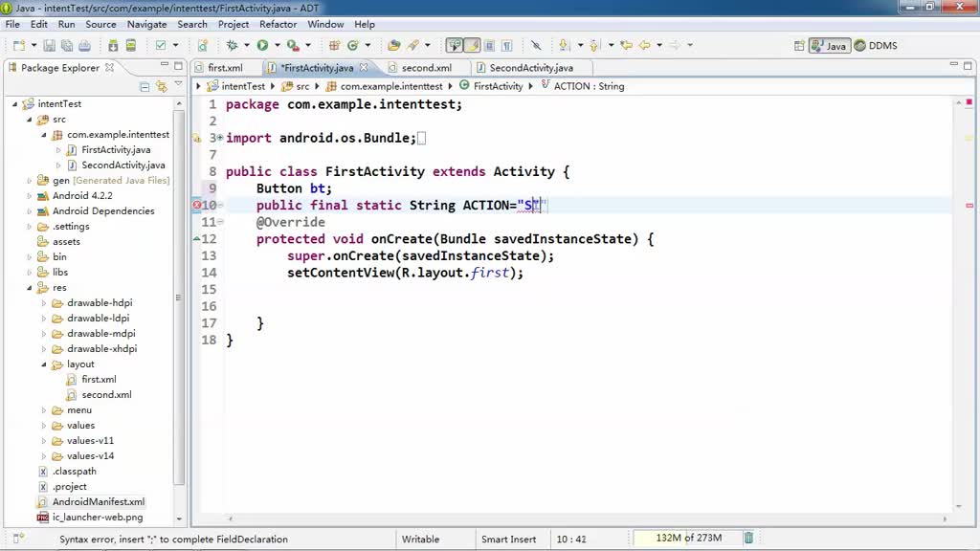Image resolution: width=980 pixels, height=551 pixels.
Task: Toggle Mark Occurrences highlighter button
Action: point(472,46)
